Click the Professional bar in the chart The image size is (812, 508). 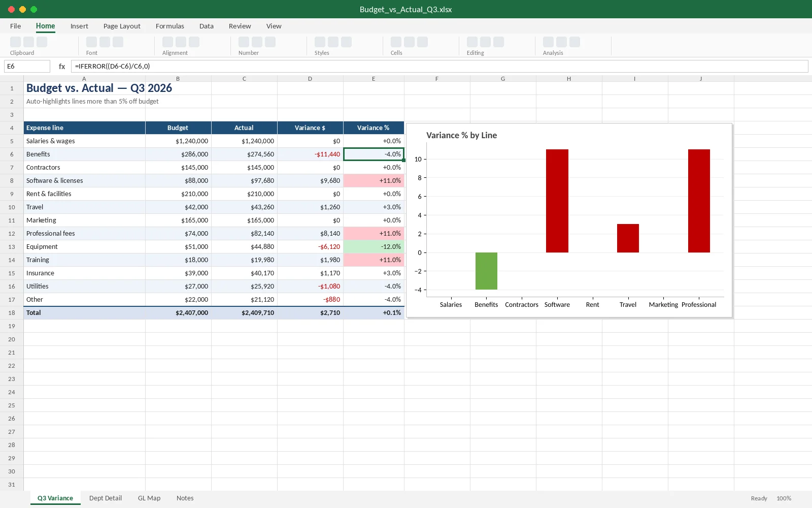click(x=699, y=201)
